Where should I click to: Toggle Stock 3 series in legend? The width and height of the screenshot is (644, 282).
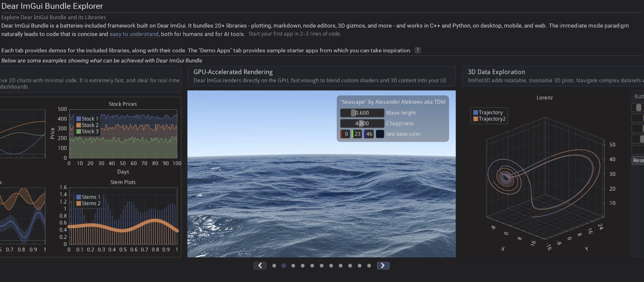[87, 131]
